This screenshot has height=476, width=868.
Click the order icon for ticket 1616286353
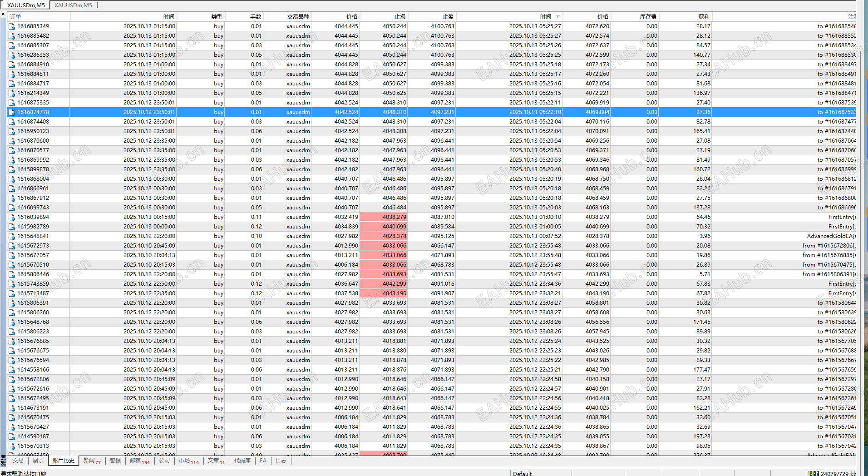click(x=12, y=55)
